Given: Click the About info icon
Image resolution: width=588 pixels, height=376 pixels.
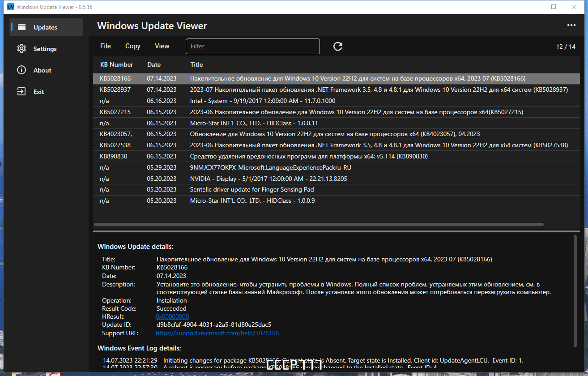Looking at the screenshot, I should coord(21,70).
